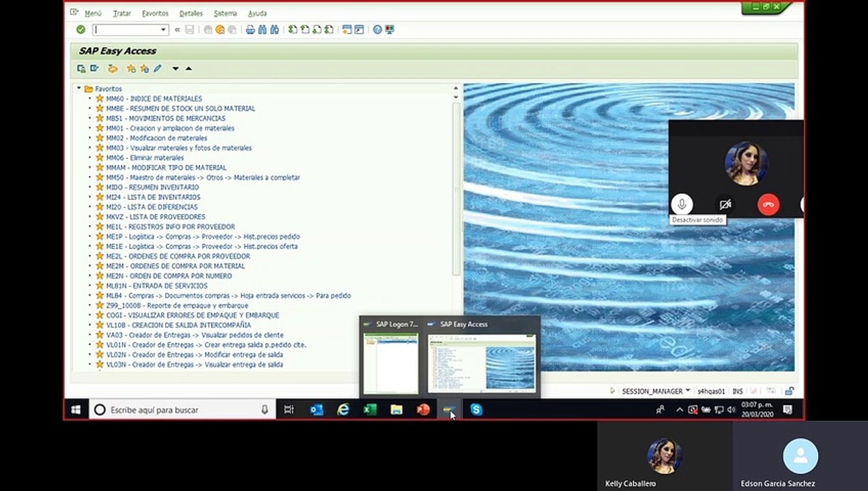Click the Print icon in SAP toolbar
This screenshot has height=491, width=868.
(x=250, y=29)
